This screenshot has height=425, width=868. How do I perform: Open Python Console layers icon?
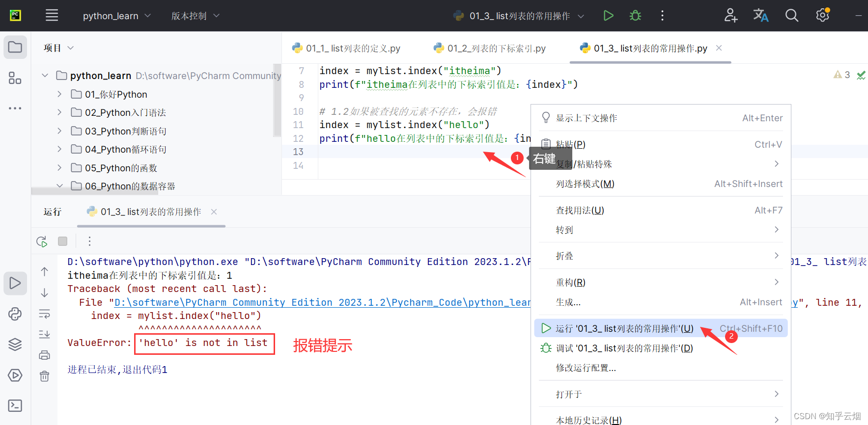pyautogui.click(x=15, y=345)
